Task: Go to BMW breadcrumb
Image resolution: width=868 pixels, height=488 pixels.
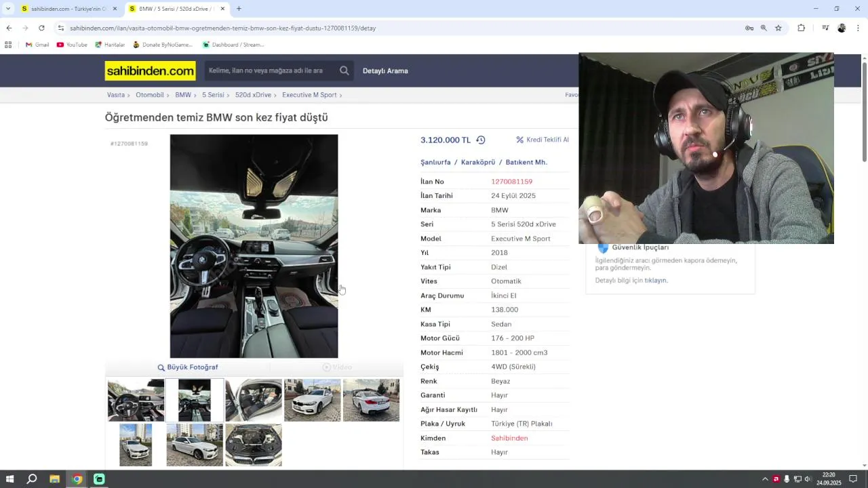Action: click(183, 95)
